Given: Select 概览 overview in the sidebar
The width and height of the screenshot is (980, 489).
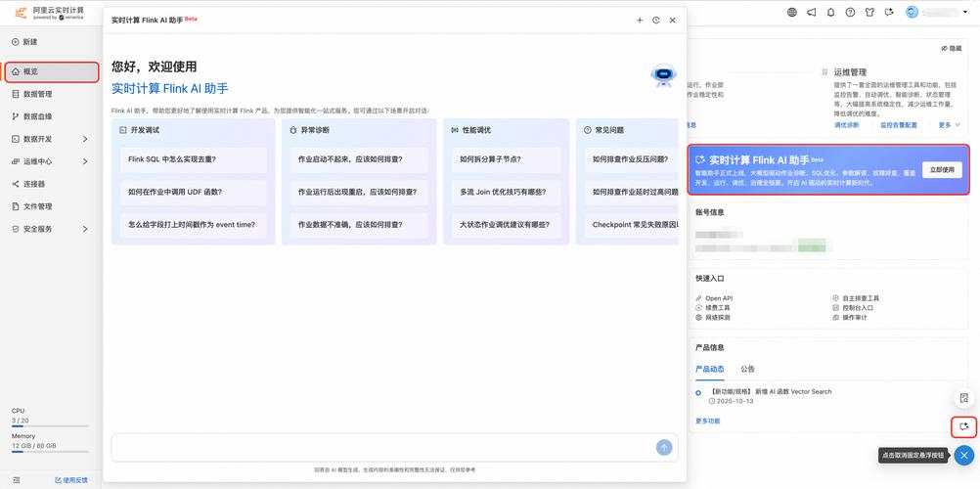Looking at the screenshot, I should point(52,72).
